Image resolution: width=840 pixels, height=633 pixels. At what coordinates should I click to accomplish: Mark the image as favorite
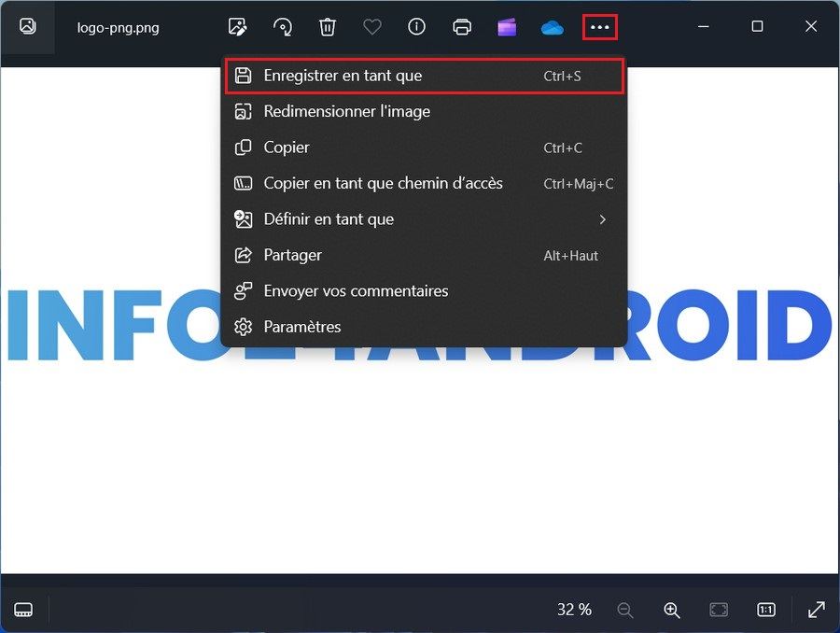click(x=372, y=27)
